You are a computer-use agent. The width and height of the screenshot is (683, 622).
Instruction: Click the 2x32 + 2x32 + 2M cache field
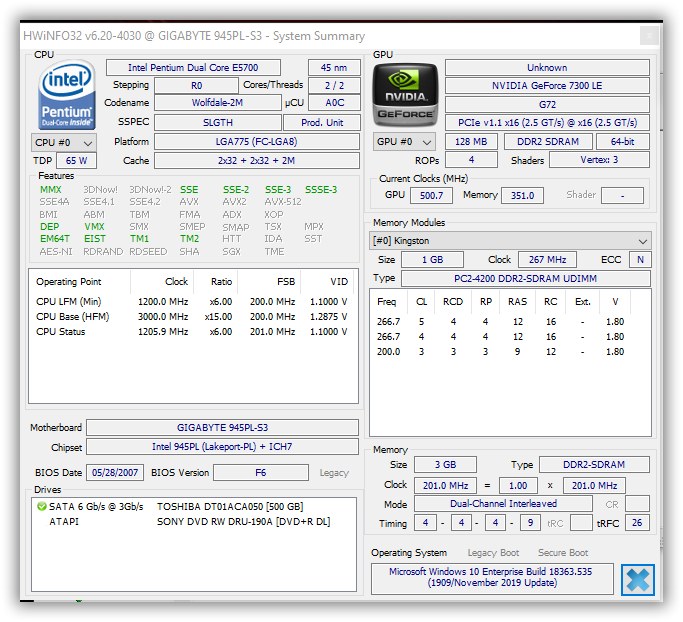[x=257, y=160]
